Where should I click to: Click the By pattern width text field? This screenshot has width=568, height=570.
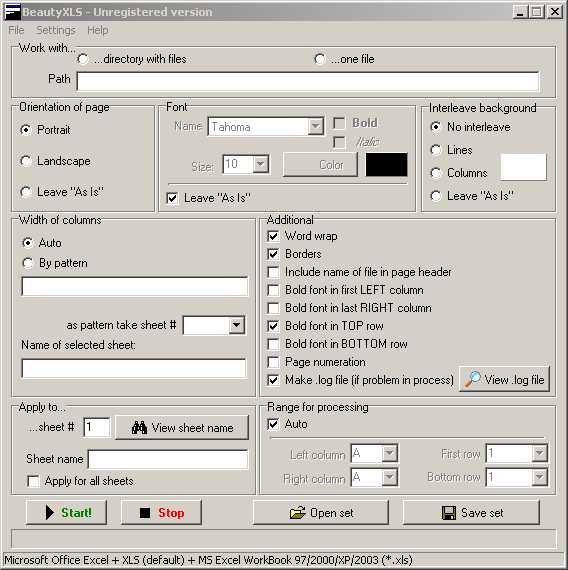(135, 286)
